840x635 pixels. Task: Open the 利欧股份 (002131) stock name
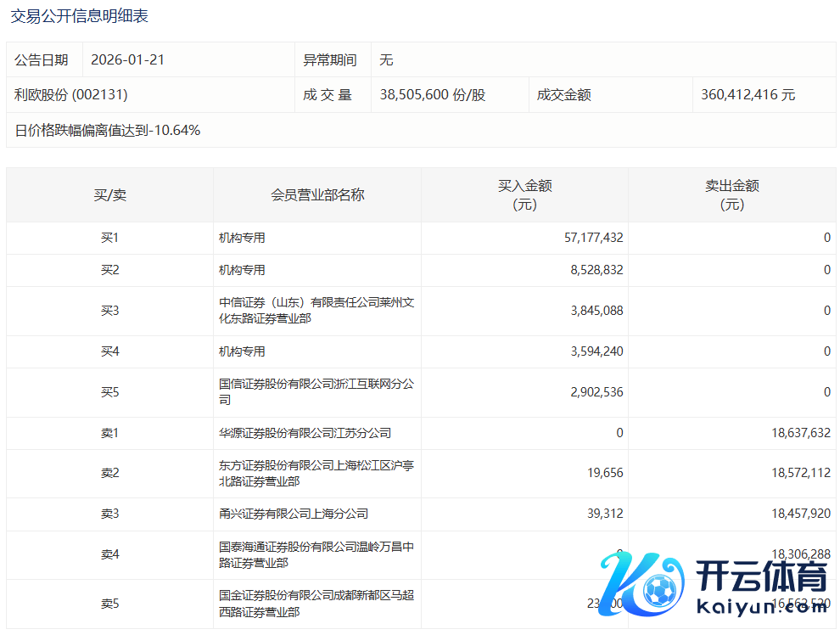[x=71, y=95]
